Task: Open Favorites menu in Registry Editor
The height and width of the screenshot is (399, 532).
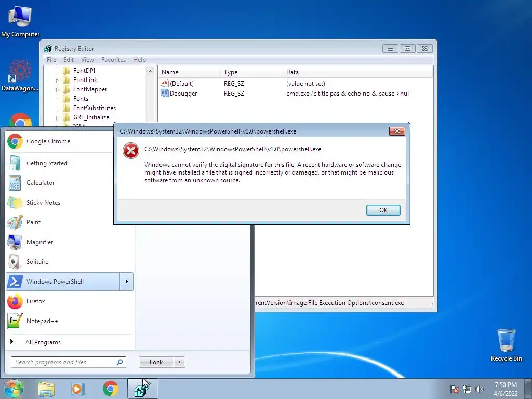Action: pos(113,60)
